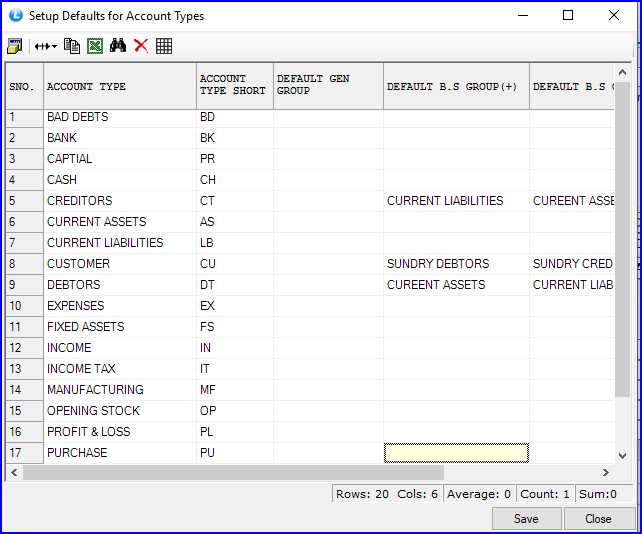
Task: Select the EXPENSES account type cell
Action: pos(120,306)
